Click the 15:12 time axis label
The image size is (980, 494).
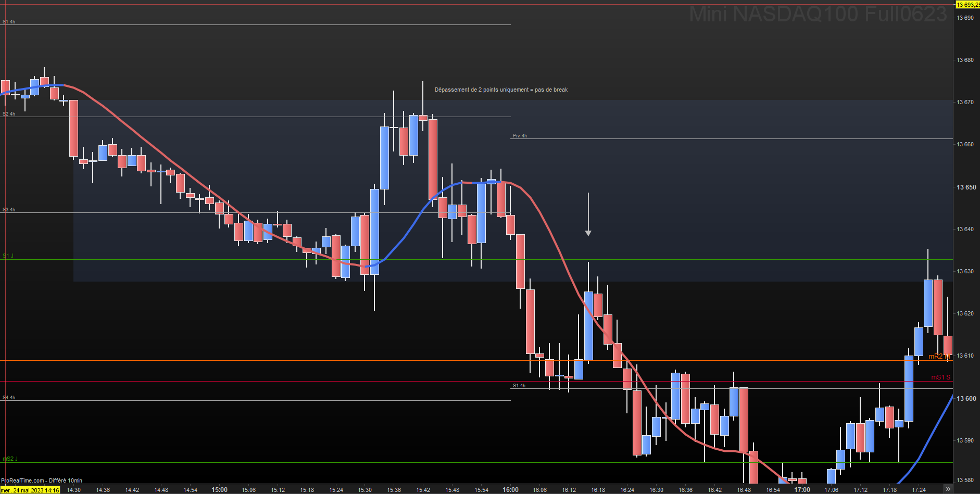(x=278, y=490)
